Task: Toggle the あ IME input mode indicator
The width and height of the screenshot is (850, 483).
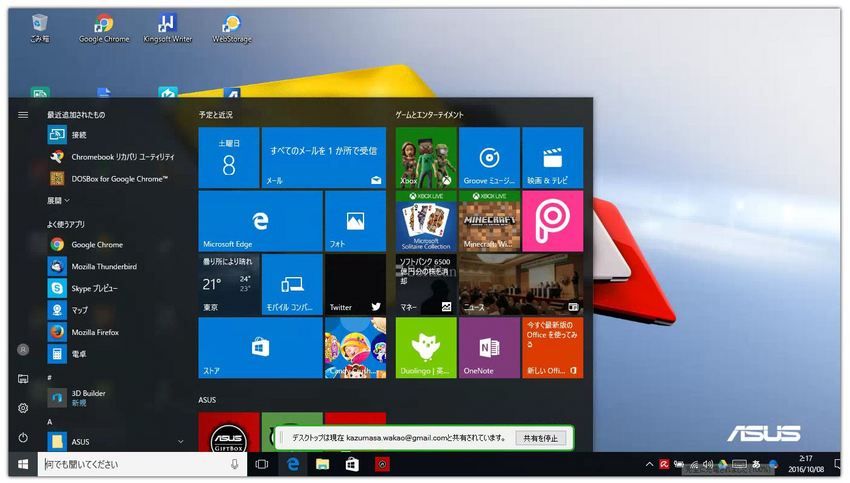Action: click(x=756, y=464)
